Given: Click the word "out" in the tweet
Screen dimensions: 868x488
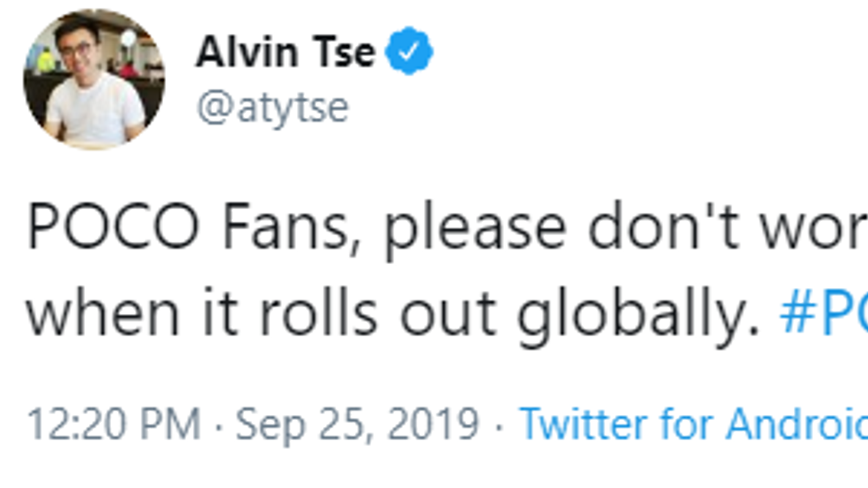Looking at the screenshot, I should (x=448, y=316).
